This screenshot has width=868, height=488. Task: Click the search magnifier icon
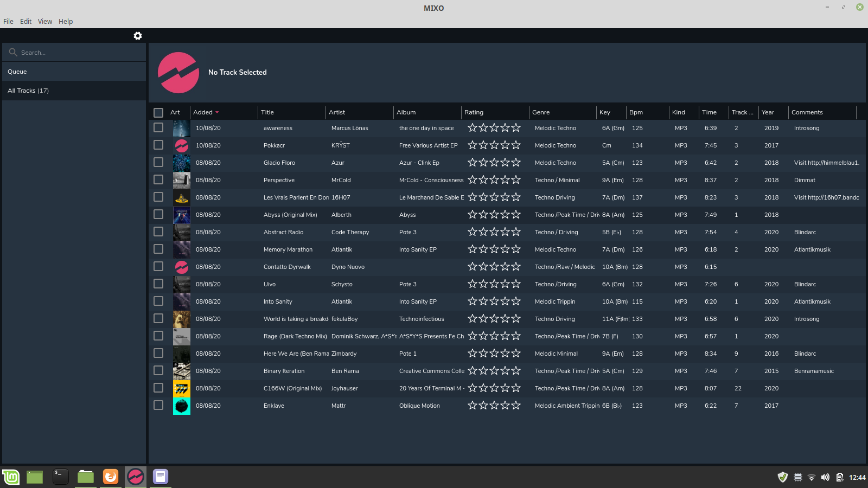coord(13,53)
